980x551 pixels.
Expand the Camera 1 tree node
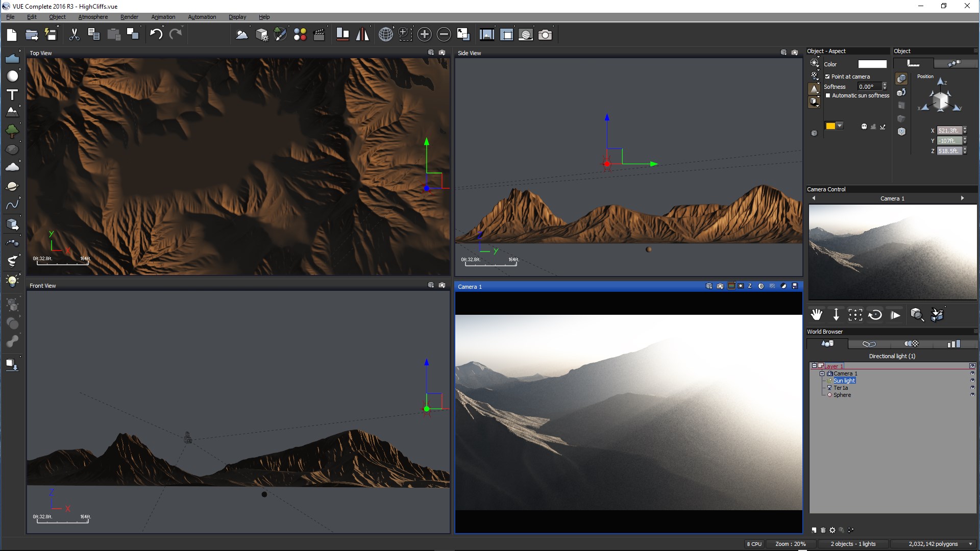click(x=822, y=373)
